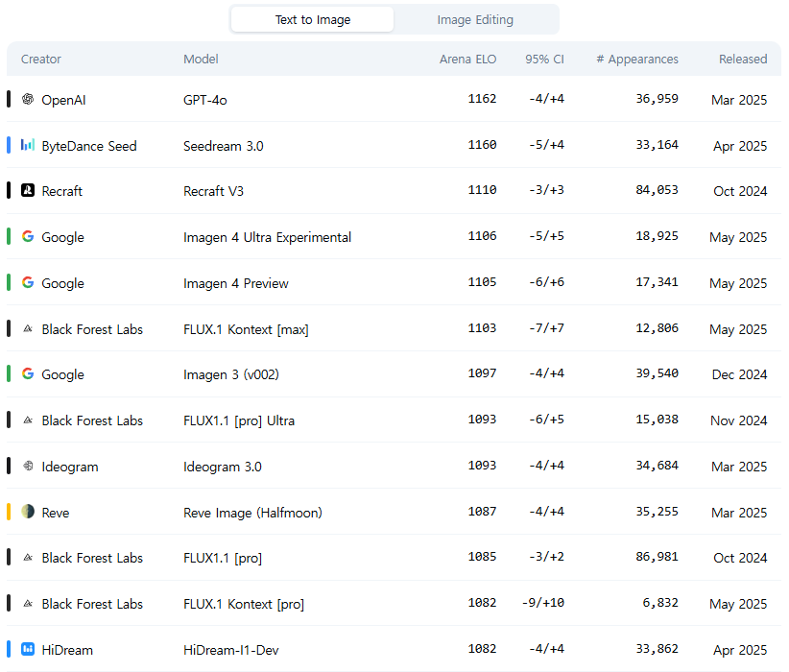Select the Recraft V3 model name
The image size is (789, 672).
213,191
